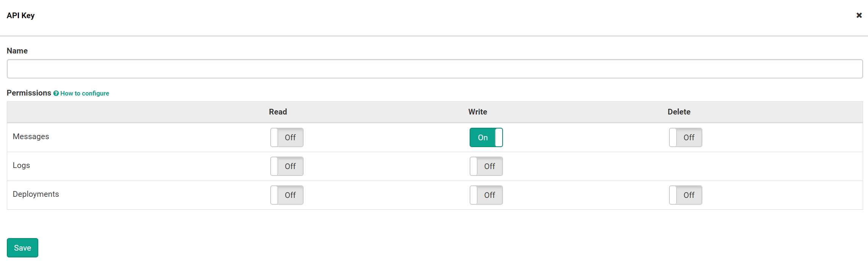Image resolution: width=868 pixels, height=276 pixels.
Task: Enable Read permission for Logs
Action: tap(287, 166)
